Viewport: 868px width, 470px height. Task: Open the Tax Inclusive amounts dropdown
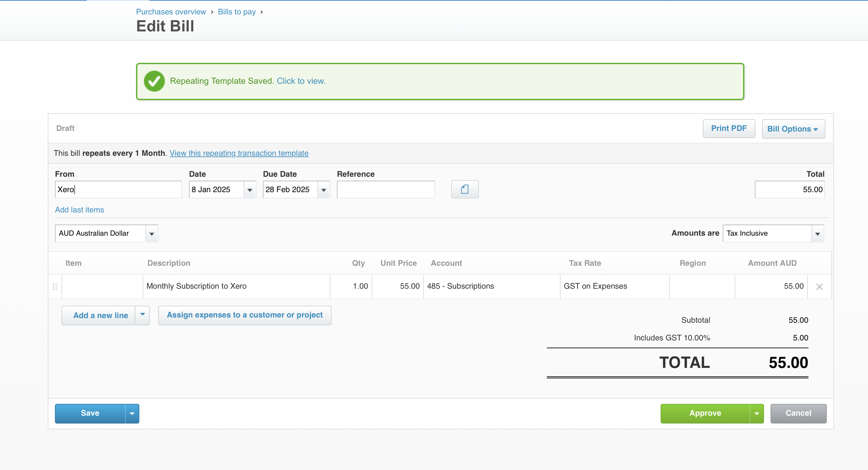coord(817,234)
